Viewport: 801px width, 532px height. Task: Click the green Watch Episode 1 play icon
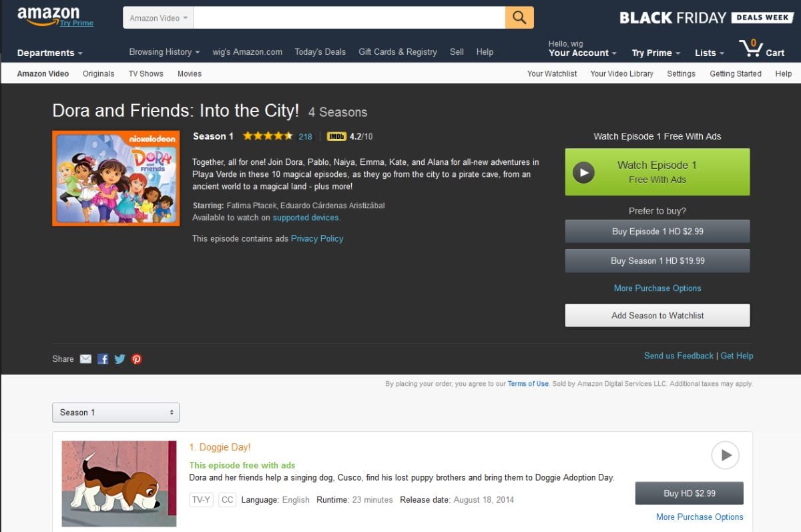[x=583, y=172]
